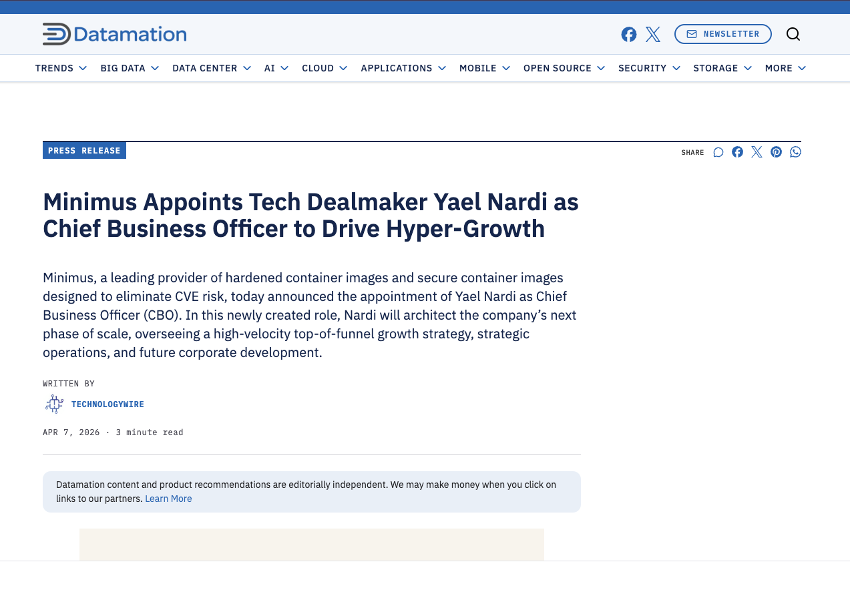Share article on Pinterest

click(776, 152)
